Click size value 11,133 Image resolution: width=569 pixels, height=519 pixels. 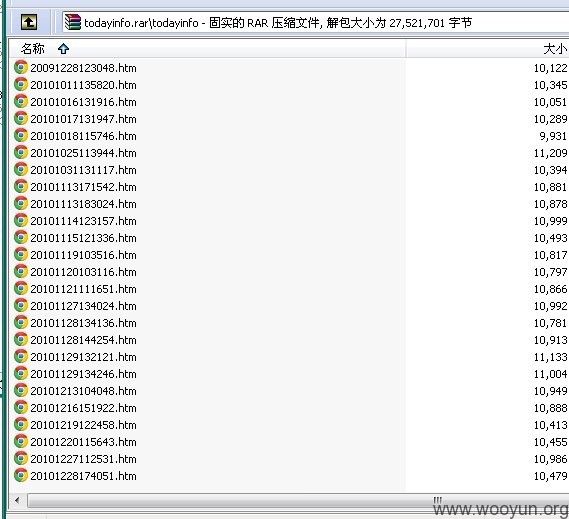(x=550, y=357)
